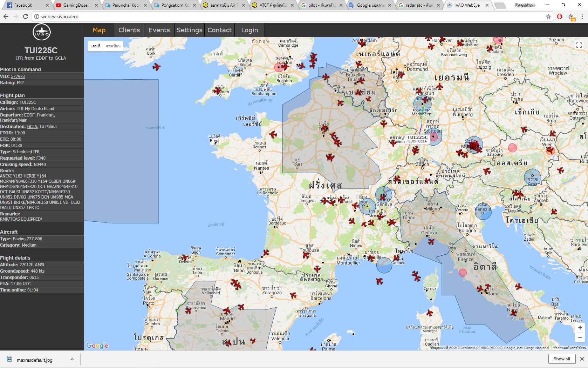Zoom in the map with plus button
Image resolution: width=588 pixels, height=368 pixels.
580,328
